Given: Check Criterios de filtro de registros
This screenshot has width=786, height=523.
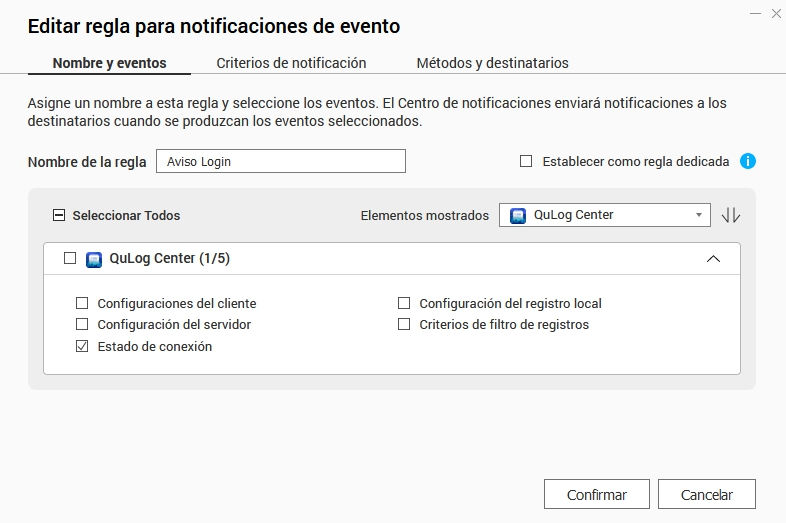Looking at the screenshot, I should [x=404, y=324].
